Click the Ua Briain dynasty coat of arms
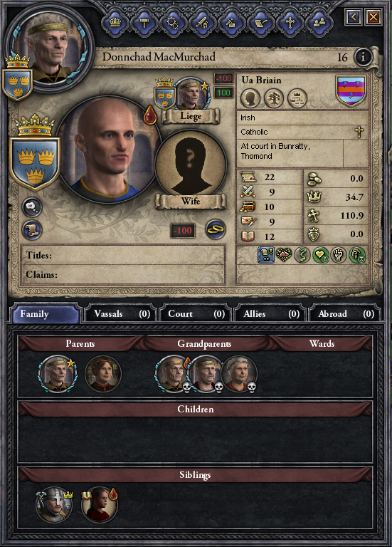 tap(351, 90)
